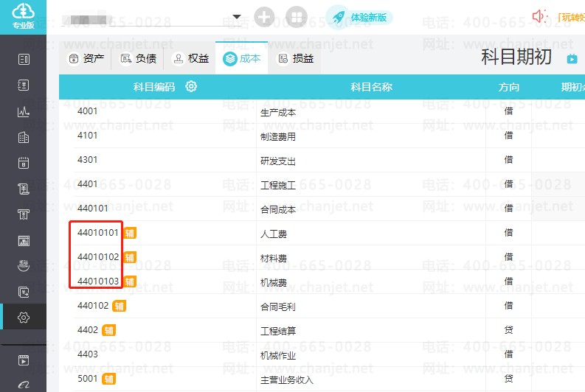Open the highlighted sidebar settings gear
The width and height of the screenshot is (585, 392).
click(x=24, y=318)
